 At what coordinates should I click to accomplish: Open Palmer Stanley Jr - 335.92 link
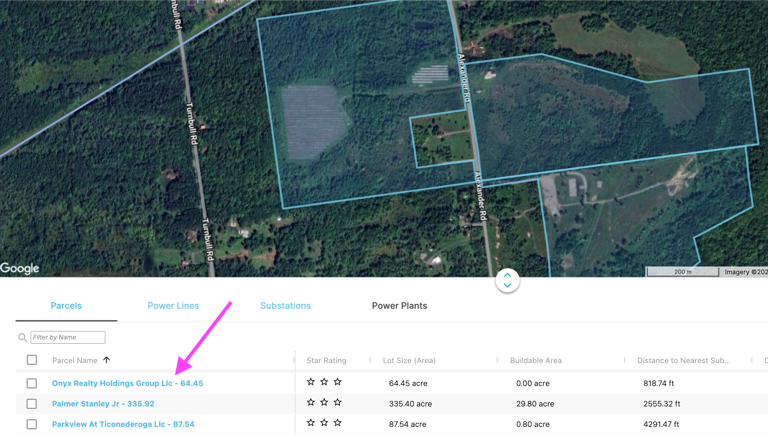point(103,404)
